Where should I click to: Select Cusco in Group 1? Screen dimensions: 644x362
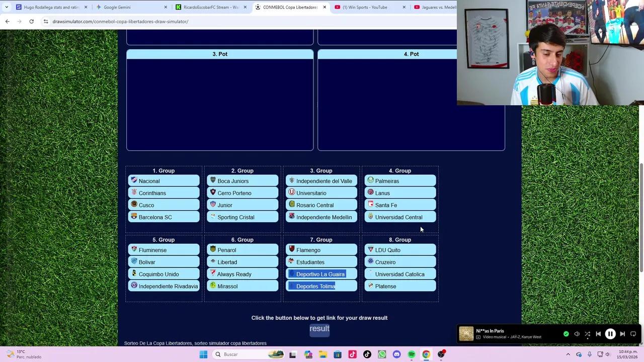tap(164, 205)
